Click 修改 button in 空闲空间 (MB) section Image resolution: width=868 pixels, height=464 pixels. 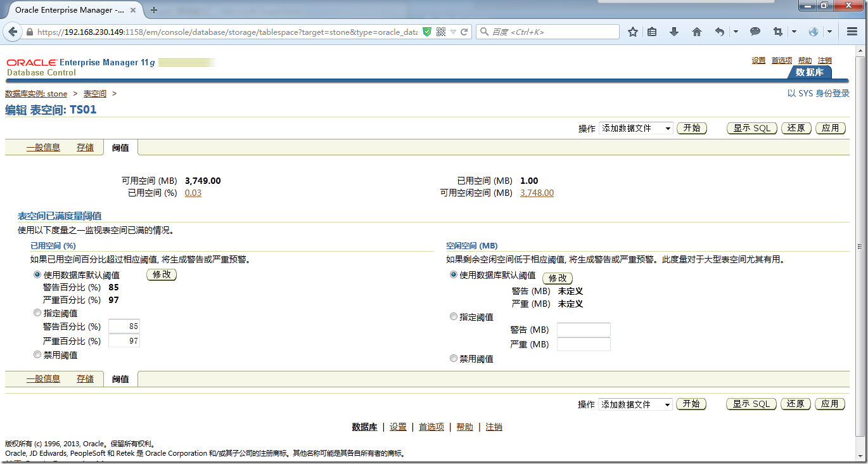pyautogui.click(x=558, y=278)
